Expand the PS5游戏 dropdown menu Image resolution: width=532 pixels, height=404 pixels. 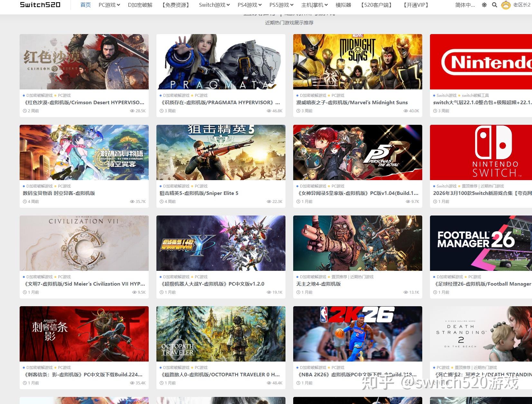coord(282,5)
